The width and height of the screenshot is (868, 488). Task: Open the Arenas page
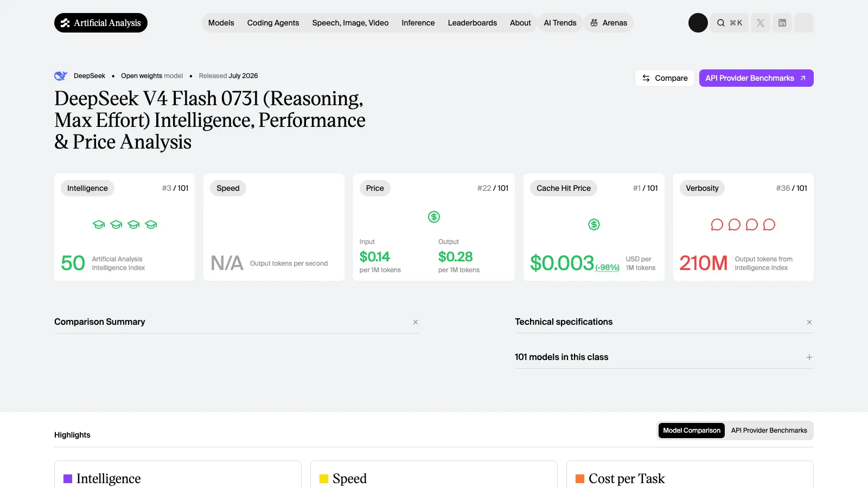(x=609, y=23)
